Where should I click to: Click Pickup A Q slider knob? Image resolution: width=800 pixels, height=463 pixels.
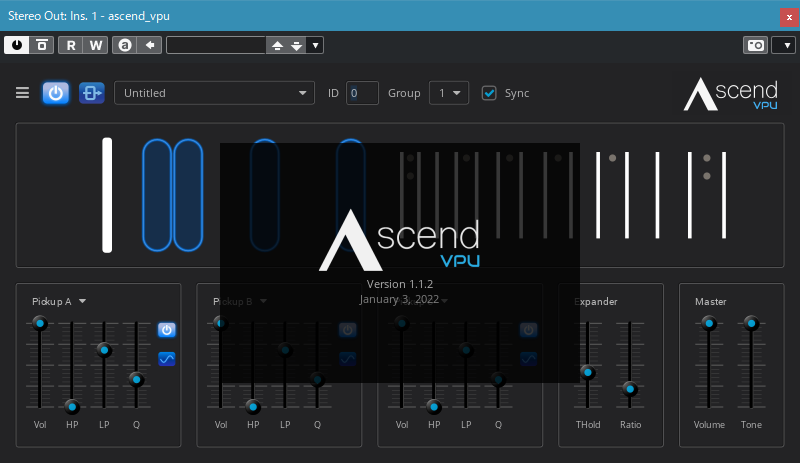136,379
